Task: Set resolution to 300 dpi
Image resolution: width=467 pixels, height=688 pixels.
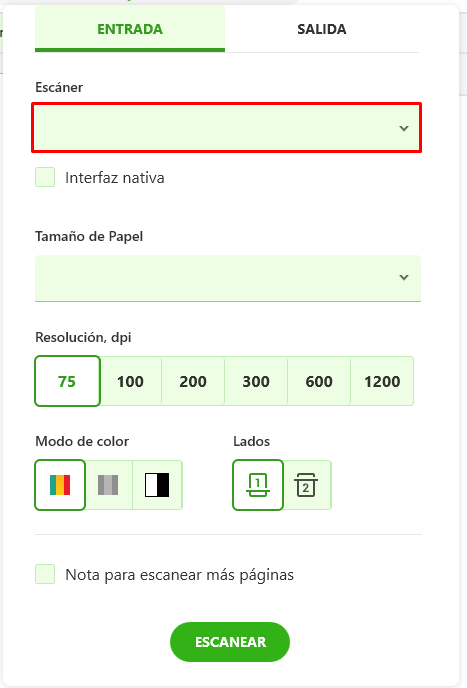Action: click(x=256, y=381)
